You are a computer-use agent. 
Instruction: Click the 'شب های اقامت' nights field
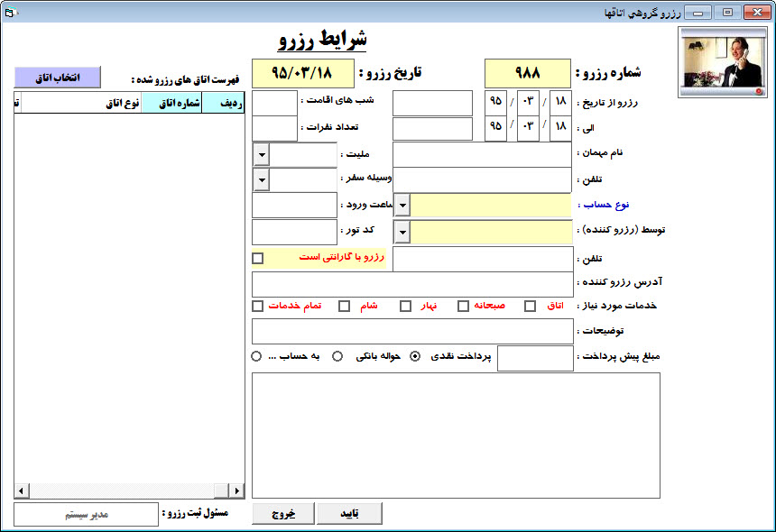pos(274,103)
